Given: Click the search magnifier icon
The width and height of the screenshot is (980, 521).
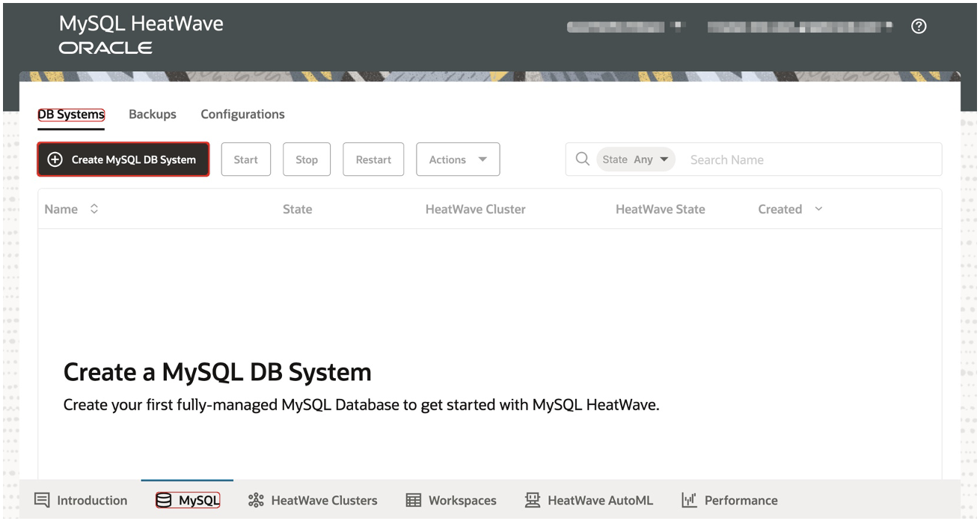Looking at the screenshot, I should (x=582, y=159).
